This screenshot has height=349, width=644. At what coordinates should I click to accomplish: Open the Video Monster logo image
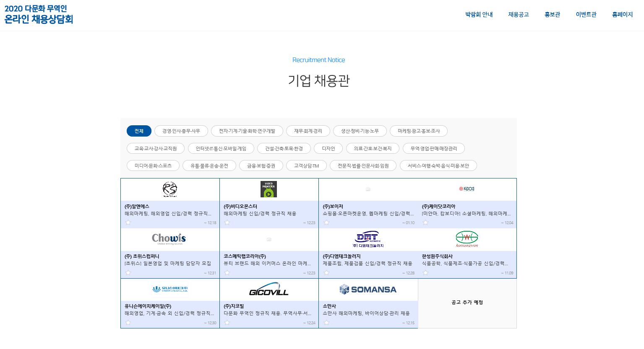coord(269,189)
